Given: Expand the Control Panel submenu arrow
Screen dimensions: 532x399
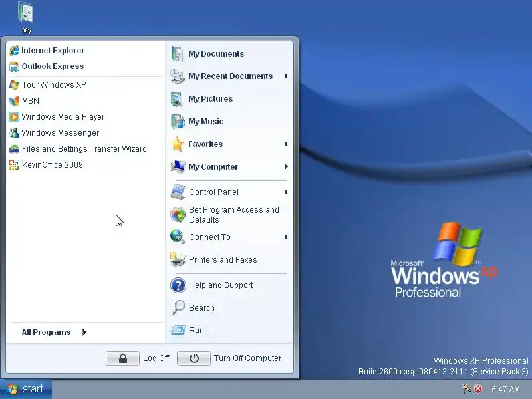Looking at the screenshot, I should coord(287,192).
